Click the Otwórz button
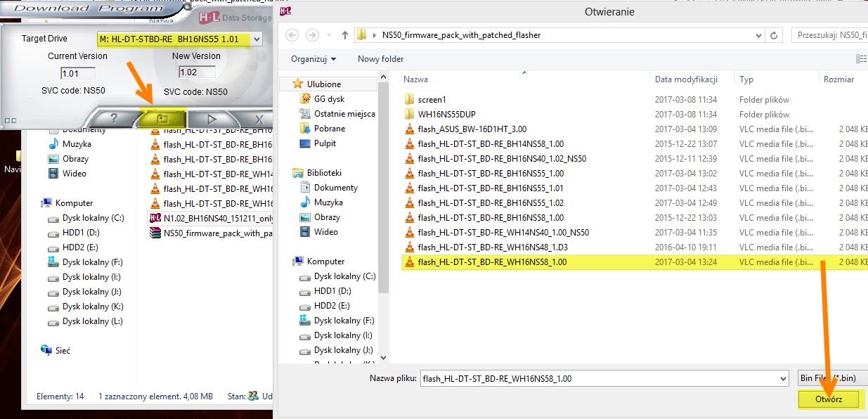Image resolution: width=868 pixels, height=419 pixels. (829, 399)
